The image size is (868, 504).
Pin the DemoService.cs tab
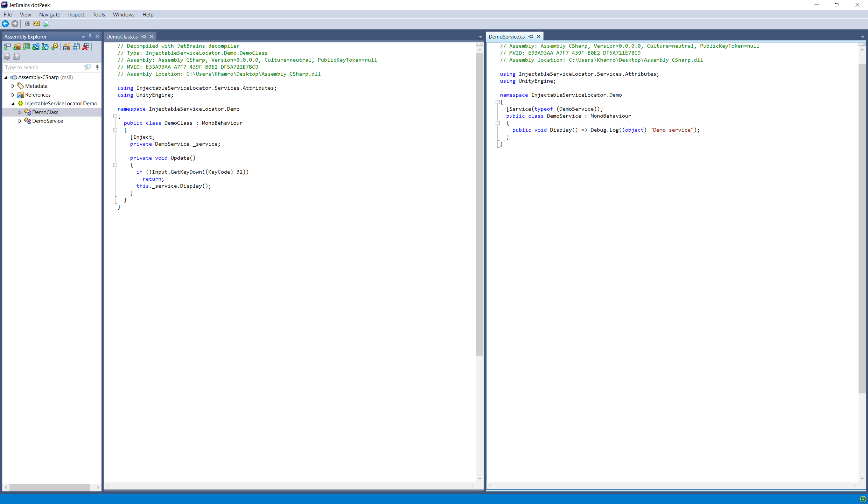coord(531,36)
